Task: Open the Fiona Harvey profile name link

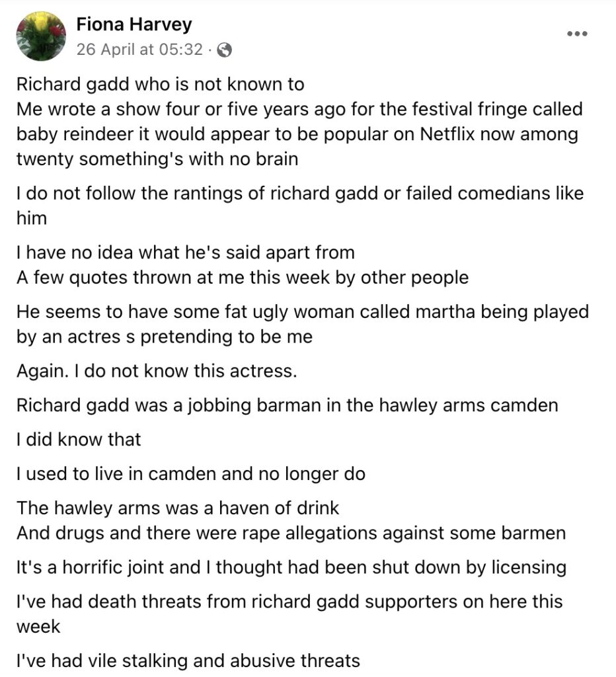Action: pyautogui.click(x=134, y=24)
